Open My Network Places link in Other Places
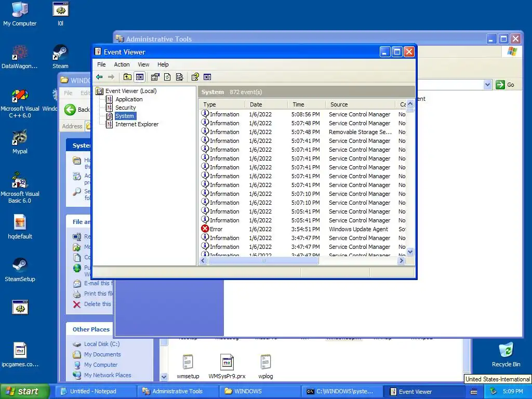The width and height of the screenshot is (532, 399). pyautogui.click(x=108, y=375)
